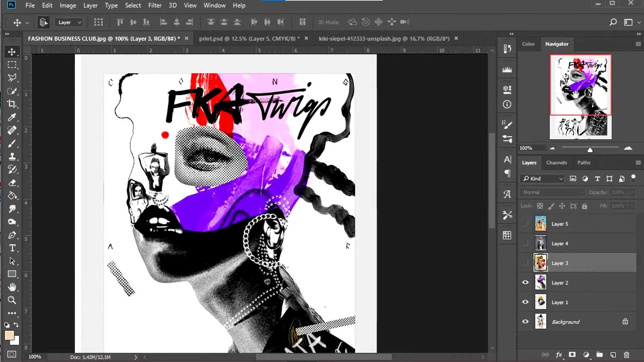
Task: Open the Fill value dropdown
Action: [x=632, y=206]
